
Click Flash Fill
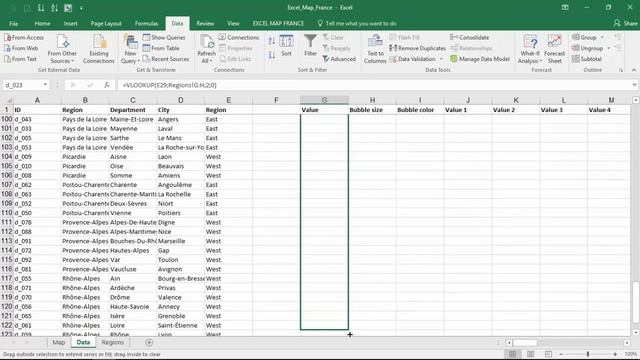[x=404, y=37]
